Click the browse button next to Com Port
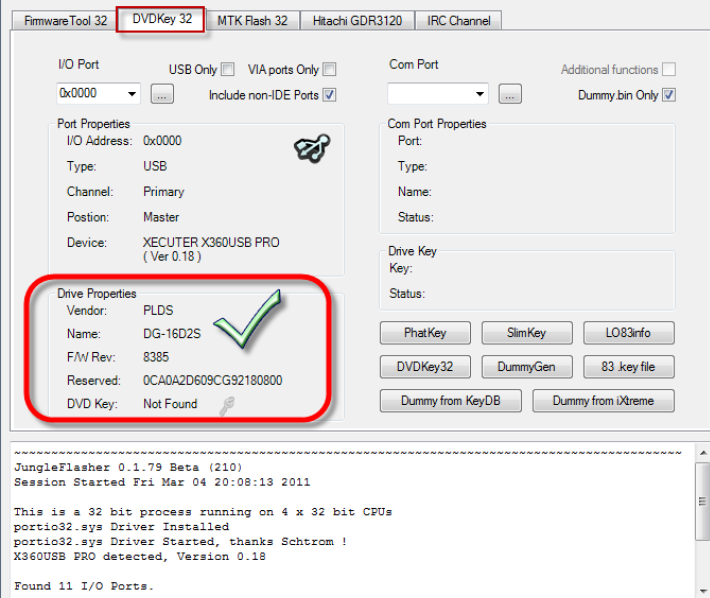Viewport: 710px width, 598px height. click(x=510, y=94)
